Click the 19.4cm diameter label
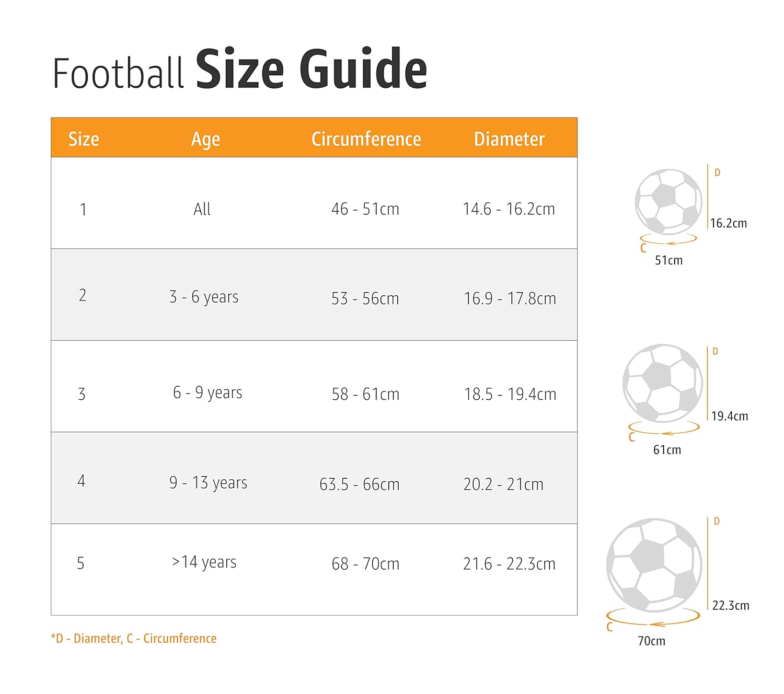The height and width of the screenshot is (694, 784). 730,416
